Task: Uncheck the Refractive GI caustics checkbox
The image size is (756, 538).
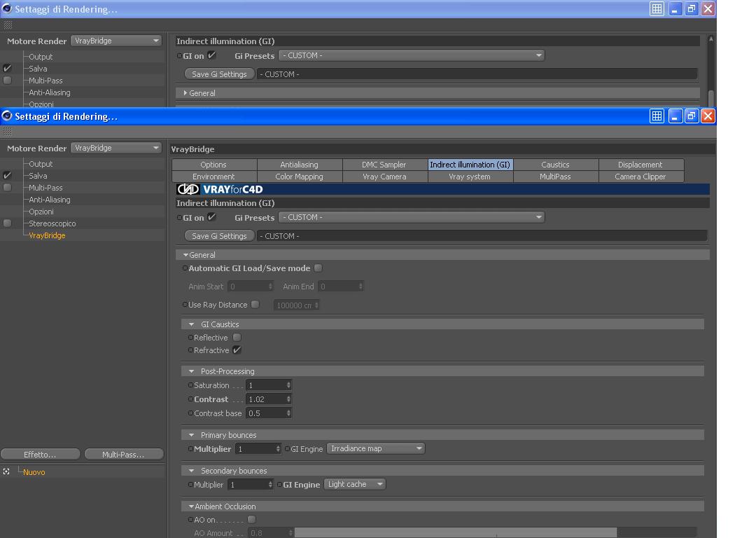Action: click(237, 350)
